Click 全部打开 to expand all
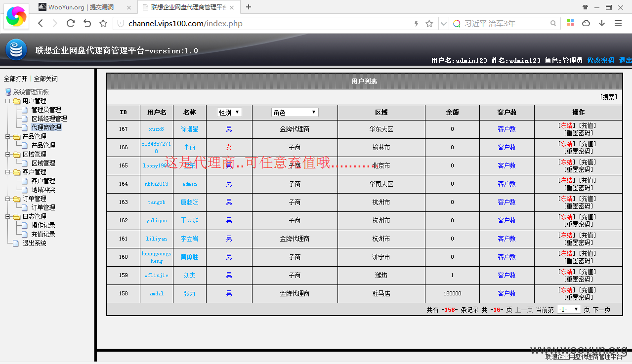 pyautogui.click(x=16, y=79)
